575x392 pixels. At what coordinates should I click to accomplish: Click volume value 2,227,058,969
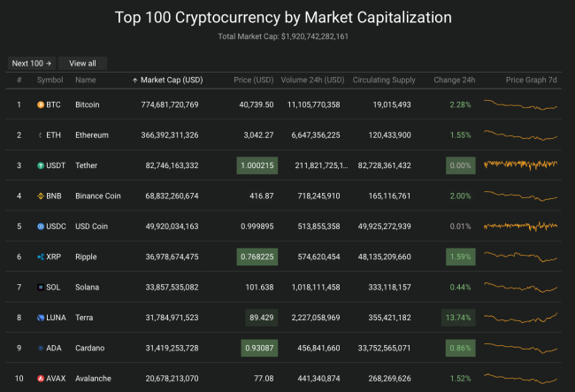[316, 318]
